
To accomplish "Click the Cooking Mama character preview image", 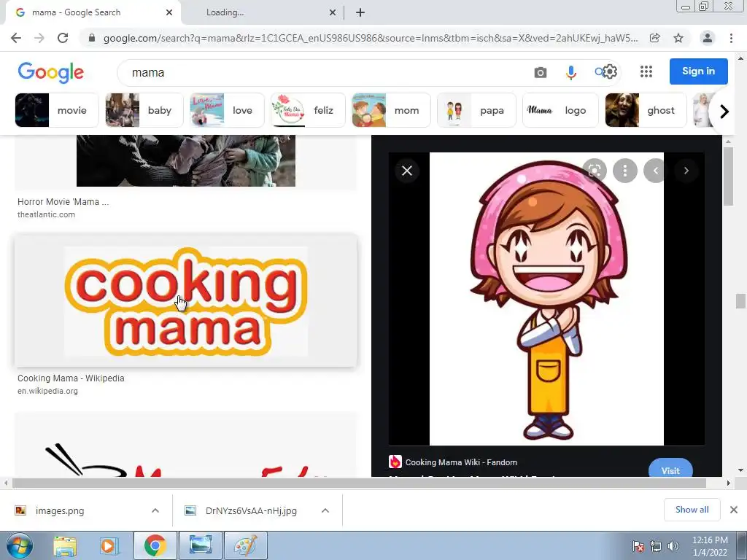I will click(546, 299).
